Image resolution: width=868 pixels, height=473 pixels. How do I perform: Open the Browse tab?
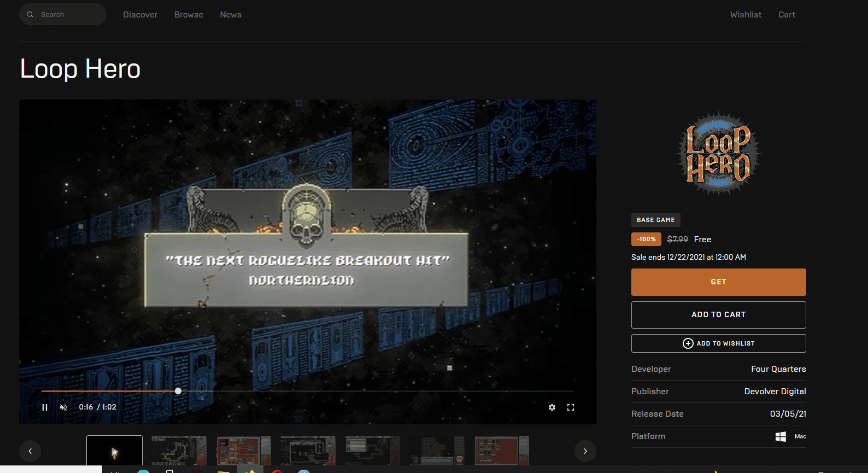[189, 15]
